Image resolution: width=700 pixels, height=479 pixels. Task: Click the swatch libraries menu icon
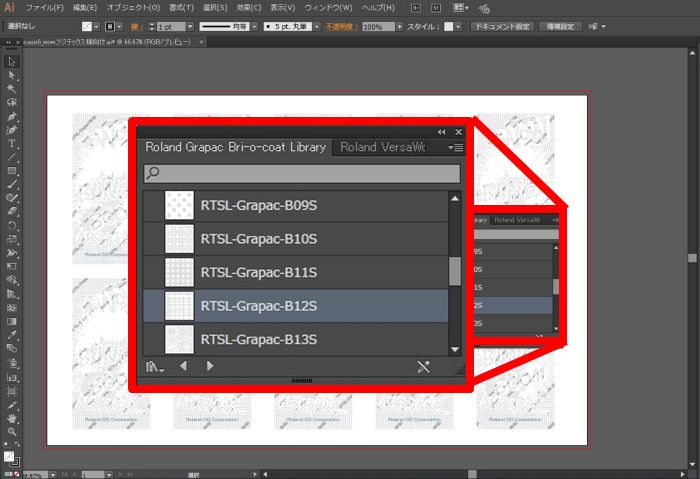click(x=154, y=367)
